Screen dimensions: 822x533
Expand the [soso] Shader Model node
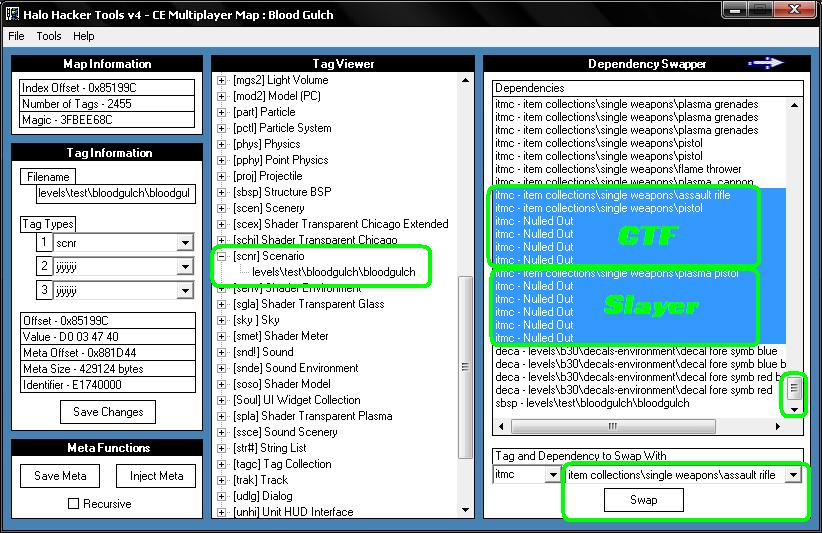pyautogui.click(x=222, y=384)
